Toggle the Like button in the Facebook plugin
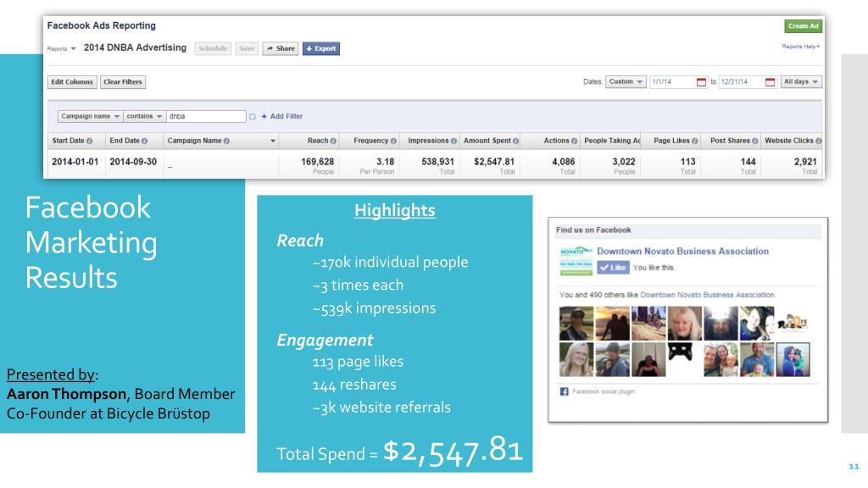 (613, 268)
